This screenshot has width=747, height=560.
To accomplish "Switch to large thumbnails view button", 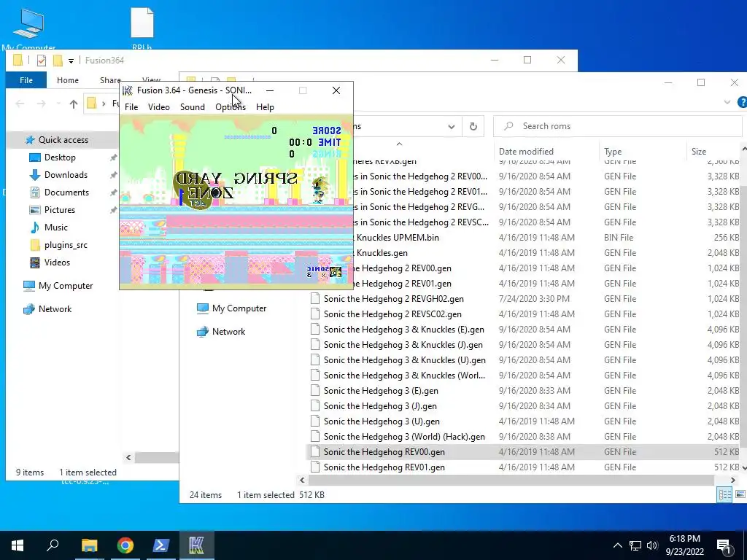I will pos(740,495).
